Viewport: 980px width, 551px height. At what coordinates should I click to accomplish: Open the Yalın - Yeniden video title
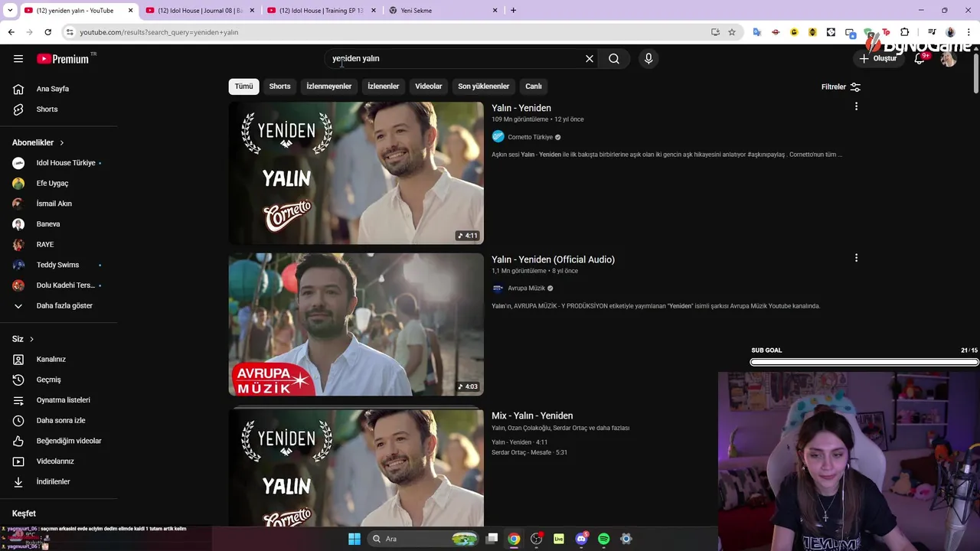pos(521,108)
